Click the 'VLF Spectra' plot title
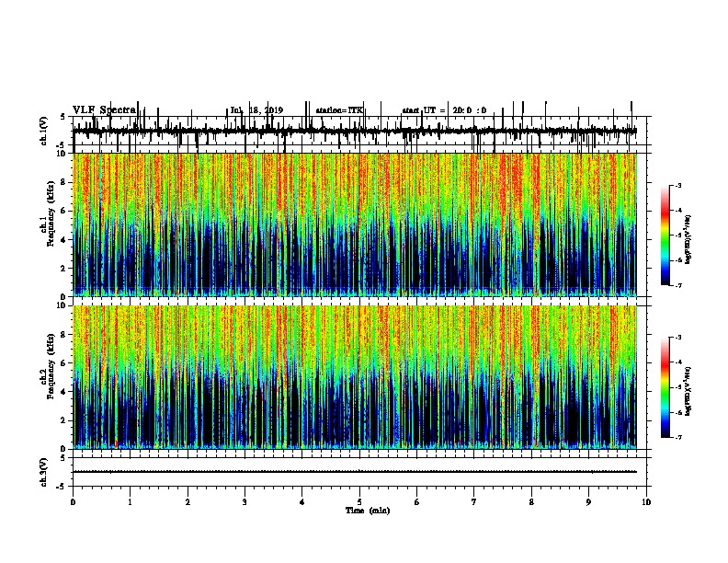 (105, 110)
